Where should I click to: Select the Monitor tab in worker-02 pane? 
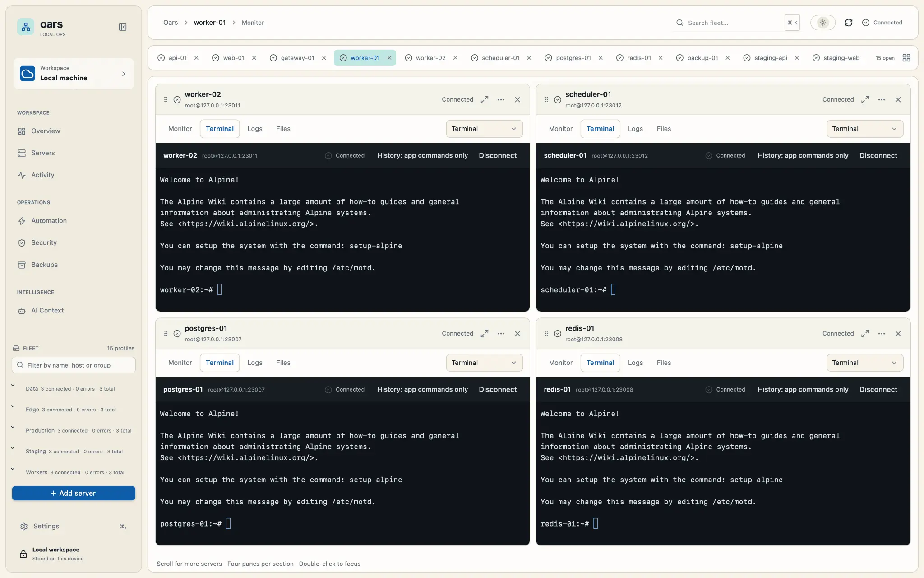[x=180, y=129]
